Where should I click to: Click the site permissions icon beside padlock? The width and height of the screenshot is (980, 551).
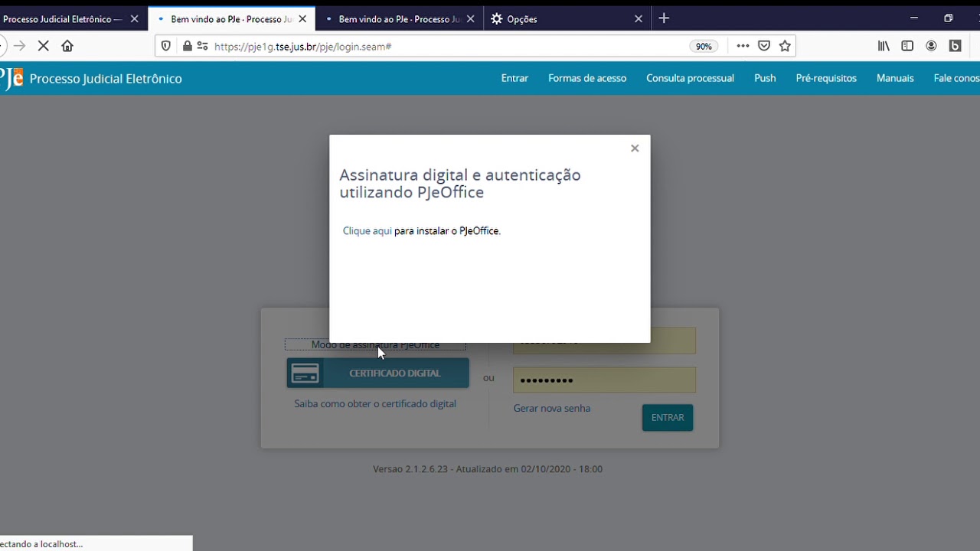202,46
